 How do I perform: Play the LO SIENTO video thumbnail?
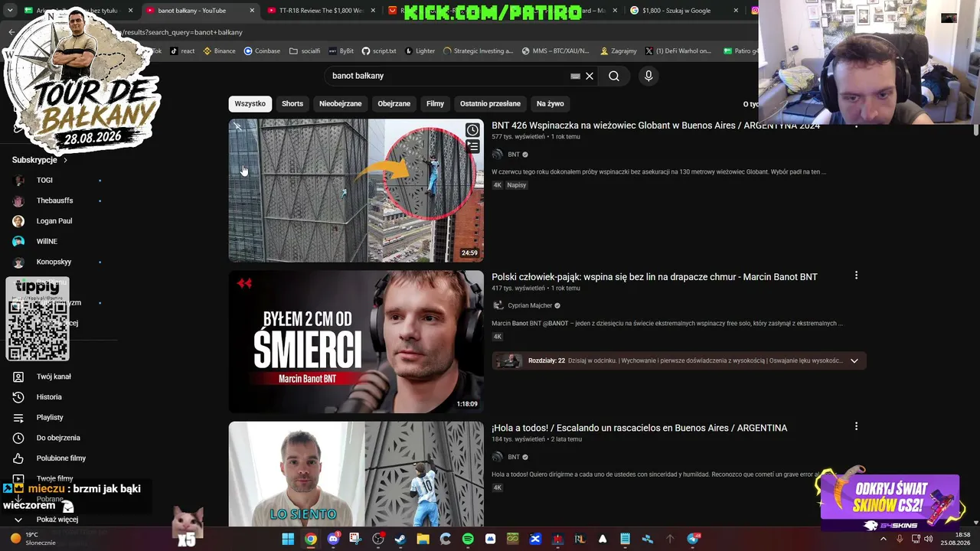[356, 474]
